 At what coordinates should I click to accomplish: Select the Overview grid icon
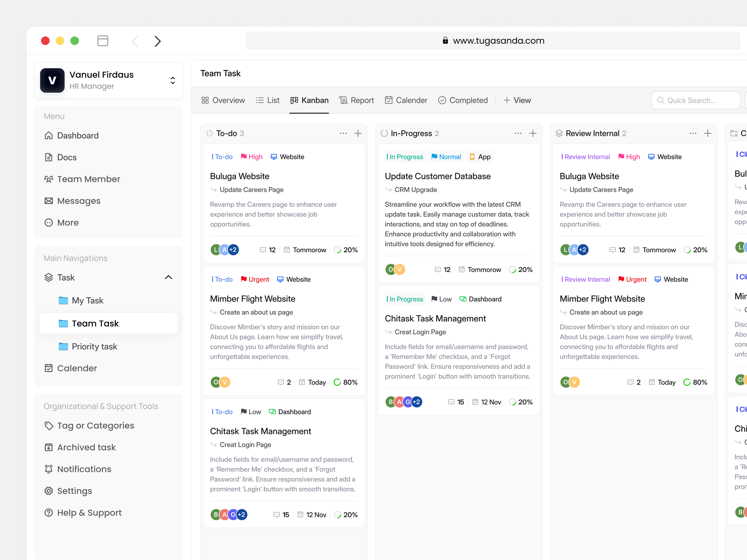coord(205,100)
